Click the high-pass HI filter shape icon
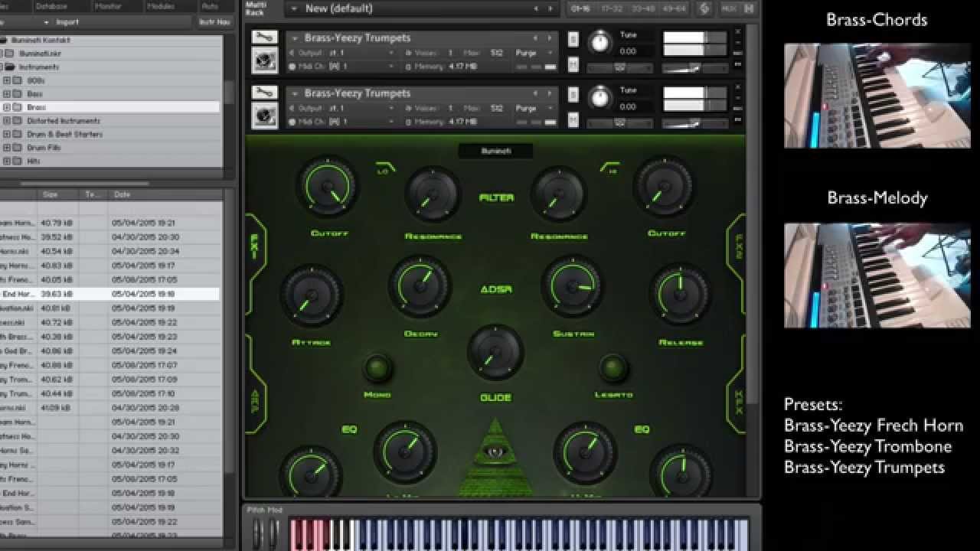The image size is (980, 551). tap(609, 167)
